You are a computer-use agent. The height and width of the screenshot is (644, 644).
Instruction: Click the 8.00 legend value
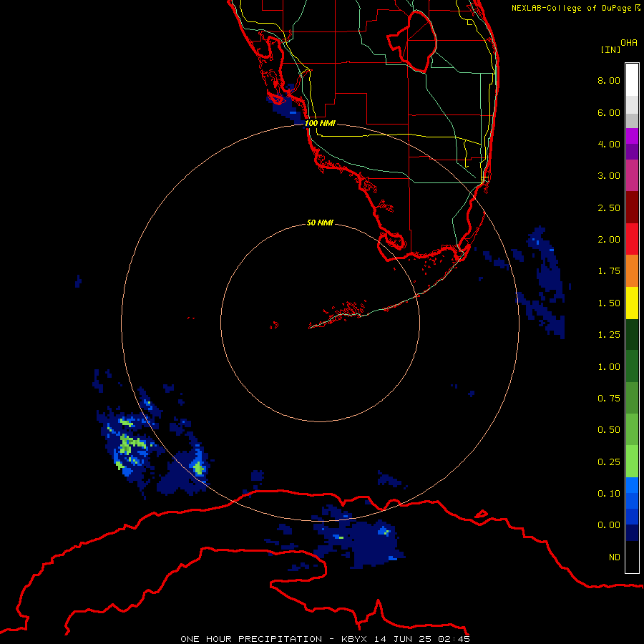[x=609, y=80]
